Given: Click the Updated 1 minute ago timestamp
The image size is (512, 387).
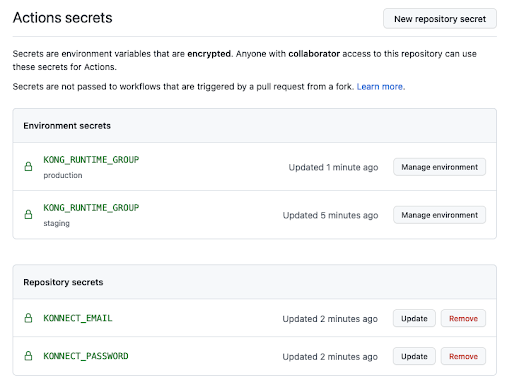Looking at the screenshot, I should coord(333,167).
